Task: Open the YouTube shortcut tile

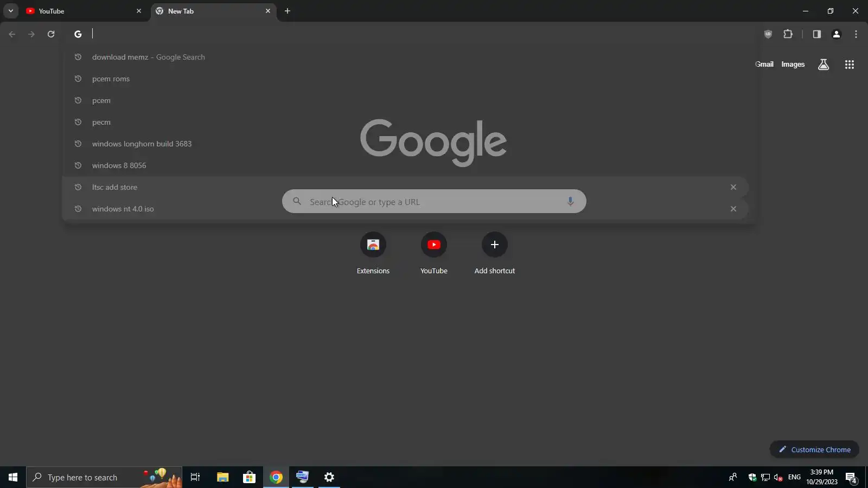Action: pos(434,254)
